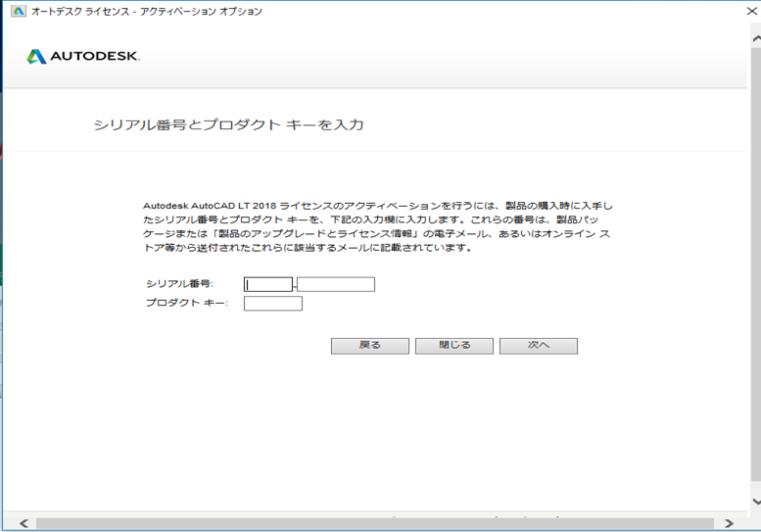
Task: Close the Autodesk license window
Action: [x=752, y=11]
